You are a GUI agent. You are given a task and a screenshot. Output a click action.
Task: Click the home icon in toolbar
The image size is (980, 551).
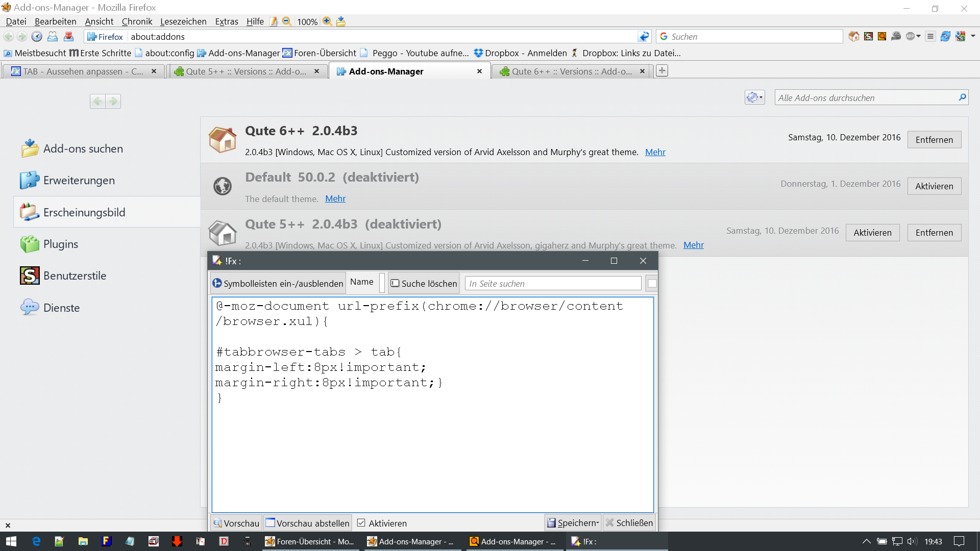854,37
